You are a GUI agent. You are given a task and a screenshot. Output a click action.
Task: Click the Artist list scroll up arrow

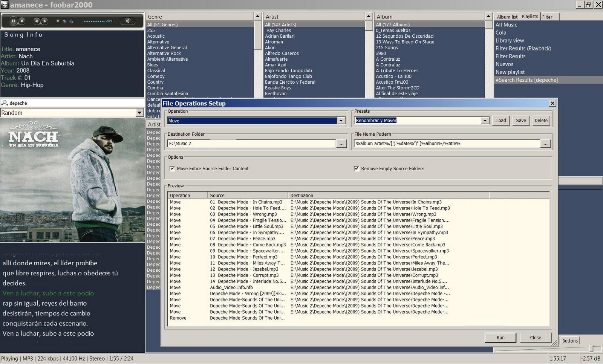(x=369, y=17)
